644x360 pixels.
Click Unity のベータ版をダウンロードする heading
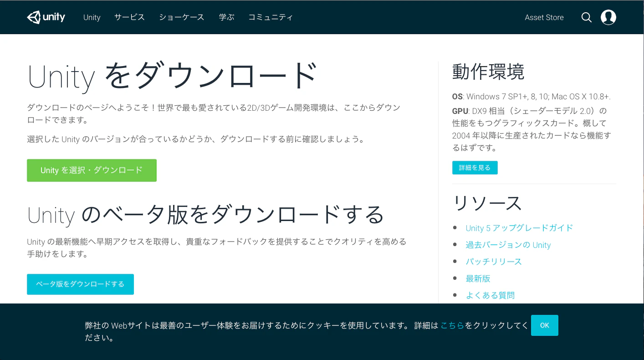(x=206, y=215)
